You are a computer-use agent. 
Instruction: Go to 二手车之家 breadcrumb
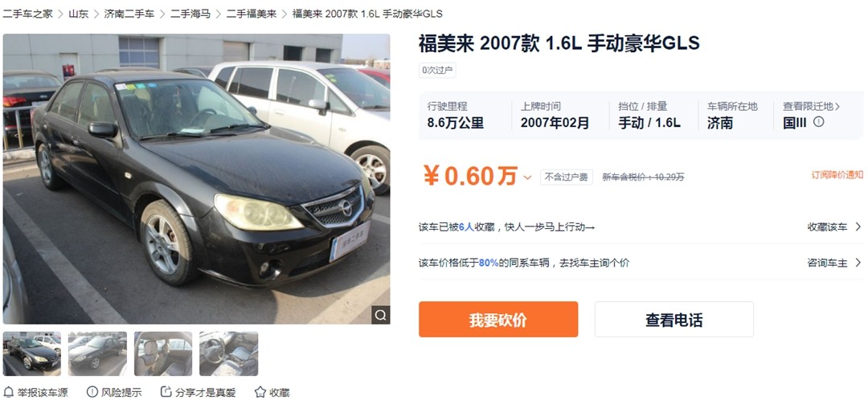pos(27,14)
